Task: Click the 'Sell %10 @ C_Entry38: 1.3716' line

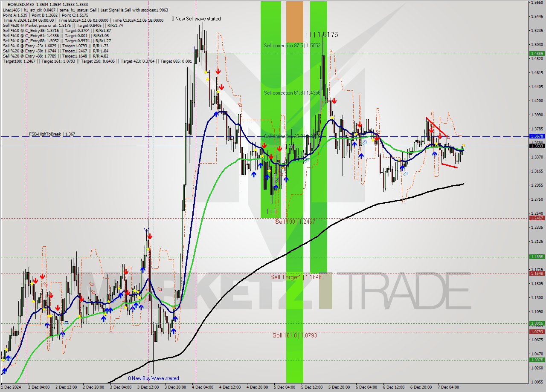Action: pos(57,30)
